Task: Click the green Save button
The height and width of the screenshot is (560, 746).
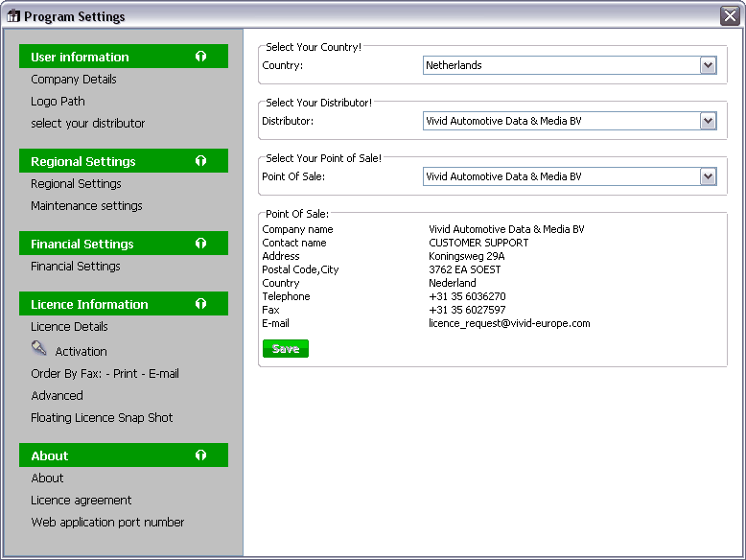Action: tap(286, 349)
